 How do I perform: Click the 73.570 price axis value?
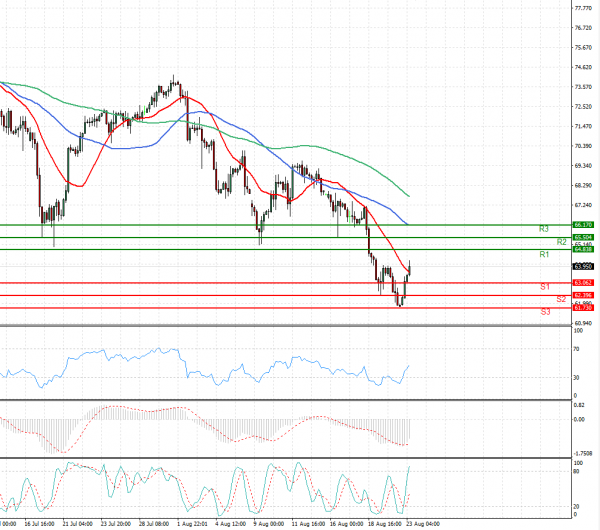point(583,87)
